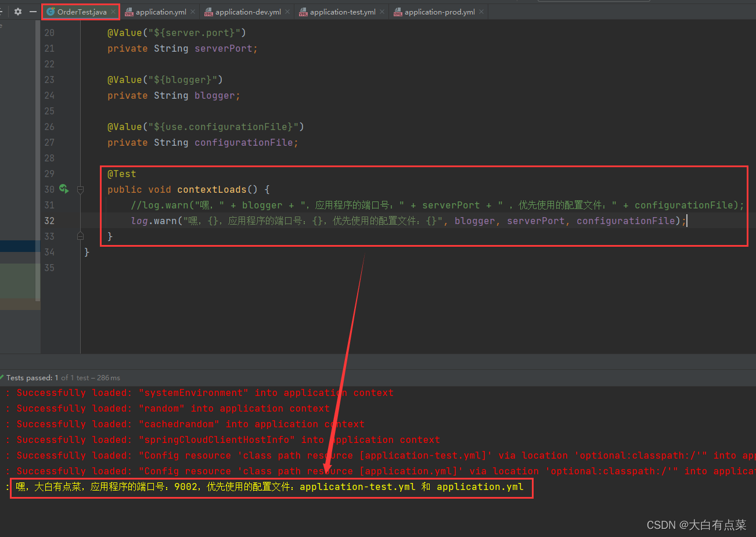Click the @Value("${use.configurationFile}") annotation

(x=206, y=127)
